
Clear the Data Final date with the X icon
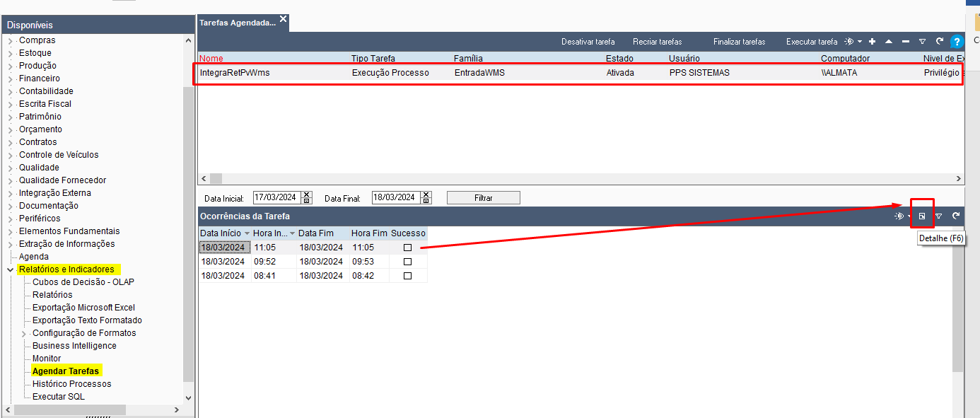[x=426, y=195]
